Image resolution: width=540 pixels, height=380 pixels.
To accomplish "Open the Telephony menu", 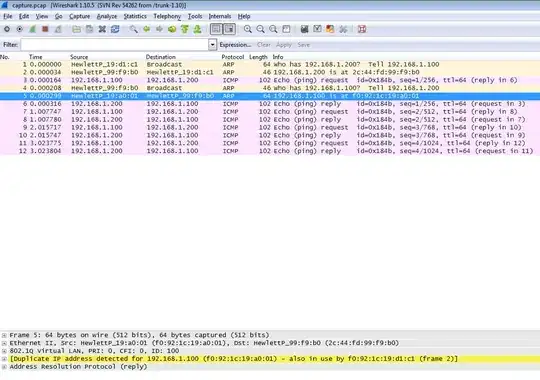I will pyautogui.click(x=167, y=16).
